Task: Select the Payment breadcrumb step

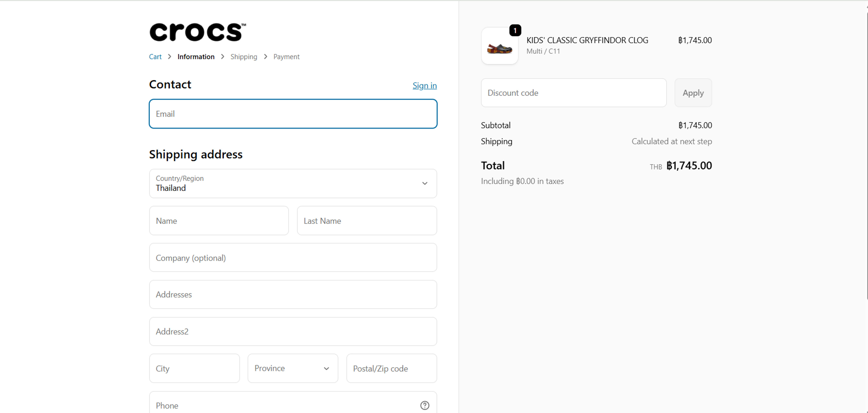Action: pos(286,56)
